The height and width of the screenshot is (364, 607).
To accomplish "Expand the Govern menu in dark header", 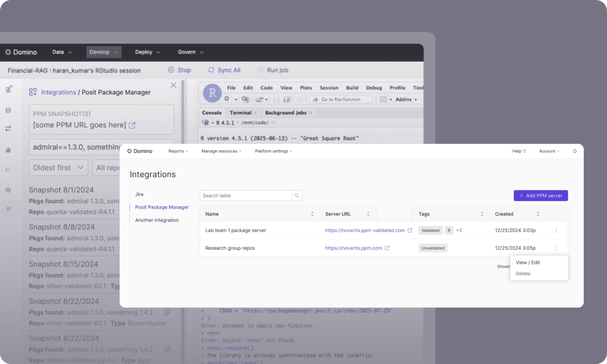I will (x=191, y=52).
